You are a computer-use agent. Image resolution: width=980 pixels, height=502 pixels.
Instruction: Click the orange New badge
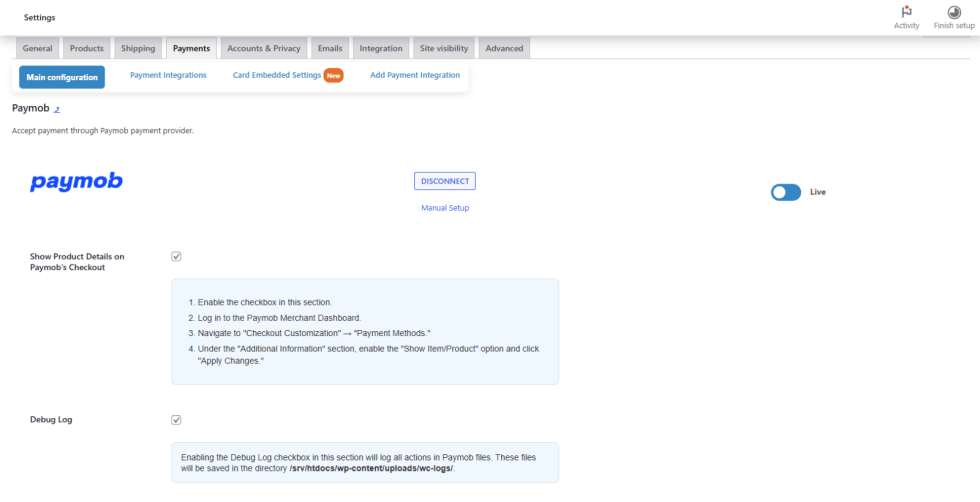point(334,76)
